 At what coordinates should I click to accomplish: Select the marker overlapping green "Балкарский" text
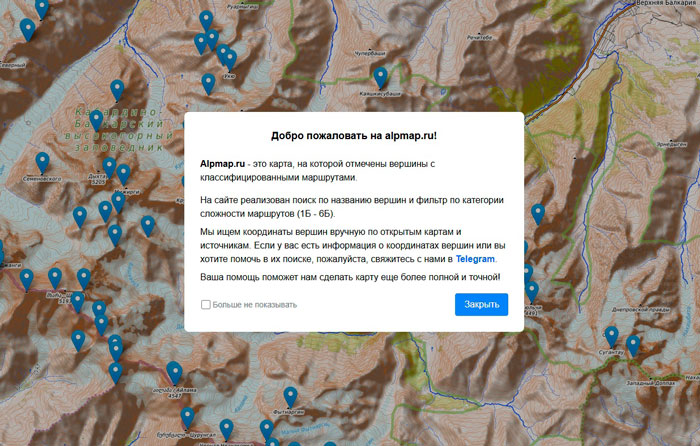click(x=96, y=121)
